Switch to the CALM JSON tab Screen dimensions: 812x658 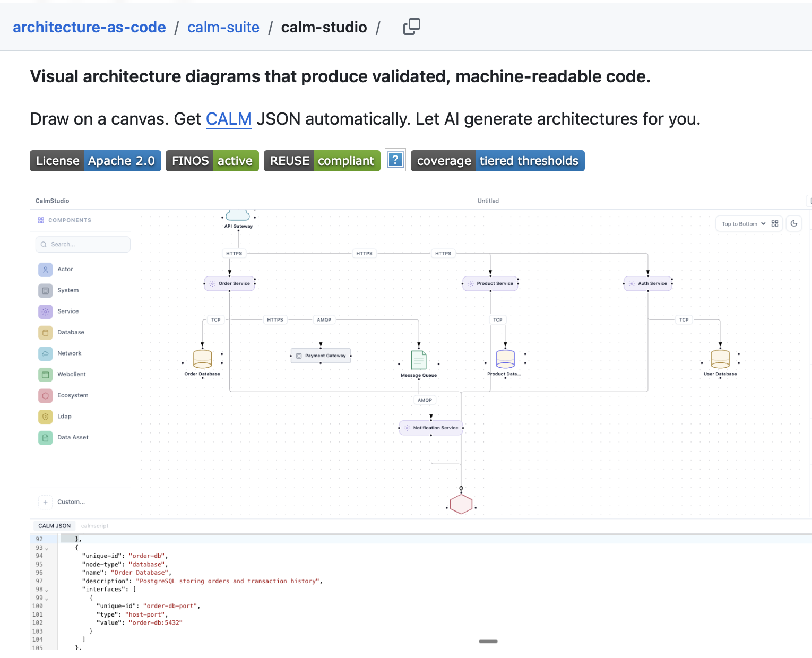pos(54,526)
